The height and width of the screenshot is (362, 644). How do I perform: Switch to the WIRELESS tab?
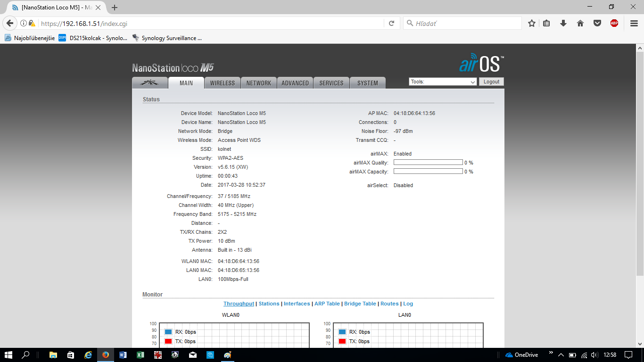222,83
